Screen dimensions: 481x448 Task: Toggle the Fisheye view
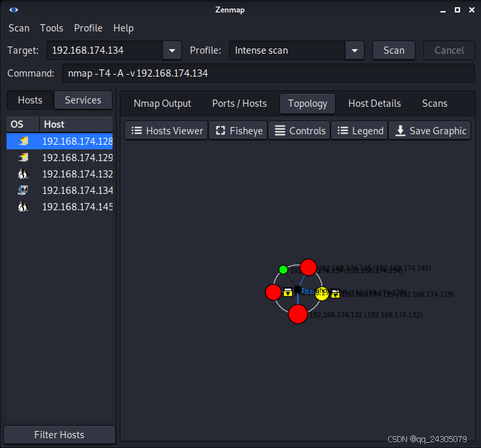pyautogui.click(x=238, y=130)
